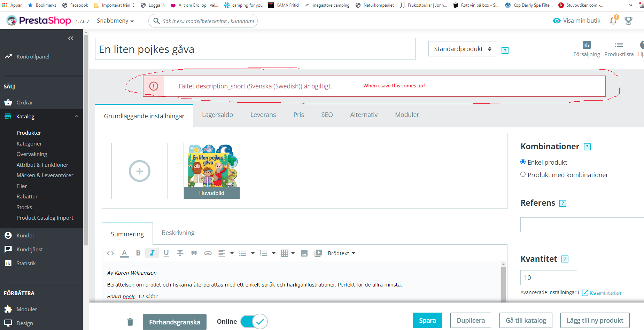Open Ordrar in sidebar
644x330 pixels.
(x=25, y=102)
